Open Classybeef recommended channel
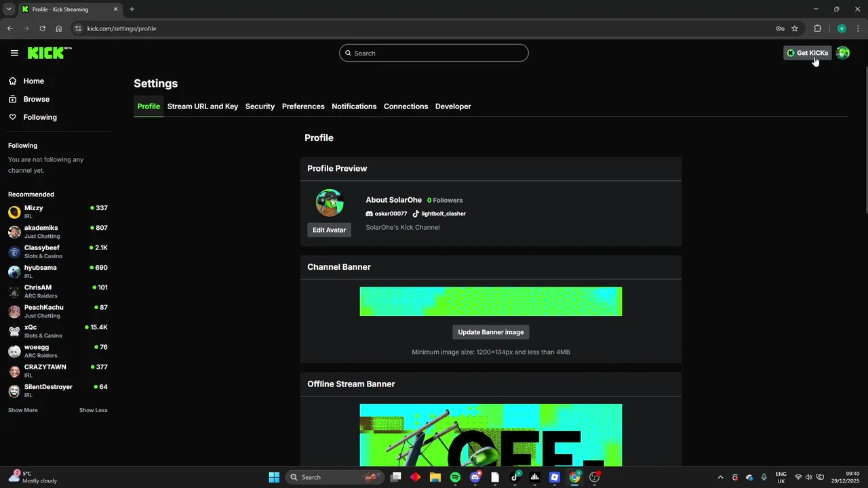Viewport: 868px width, 488px height. [58, 251]
